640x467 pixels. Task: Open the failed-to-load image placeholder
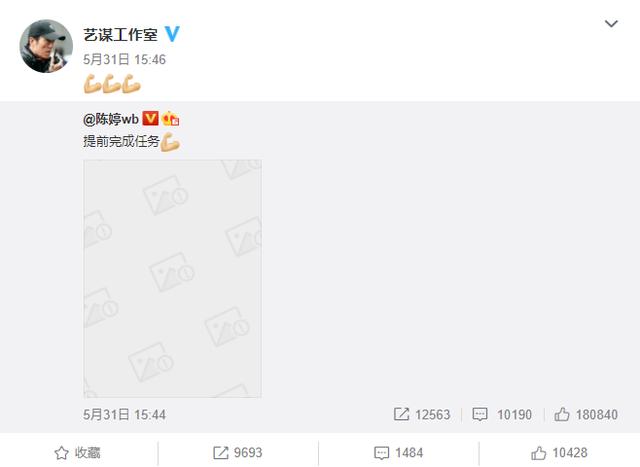pyautogui.click(x=173, y=278)
